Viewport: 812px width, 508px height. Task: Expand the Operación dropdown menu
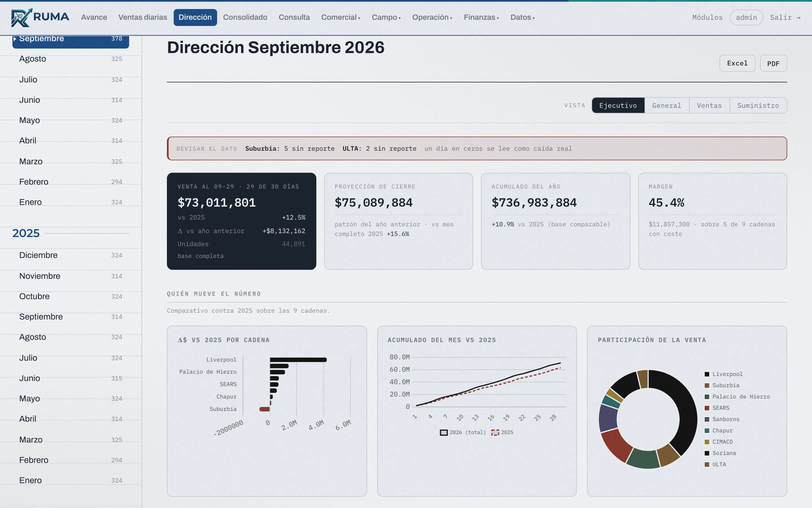tap(432, 17)
